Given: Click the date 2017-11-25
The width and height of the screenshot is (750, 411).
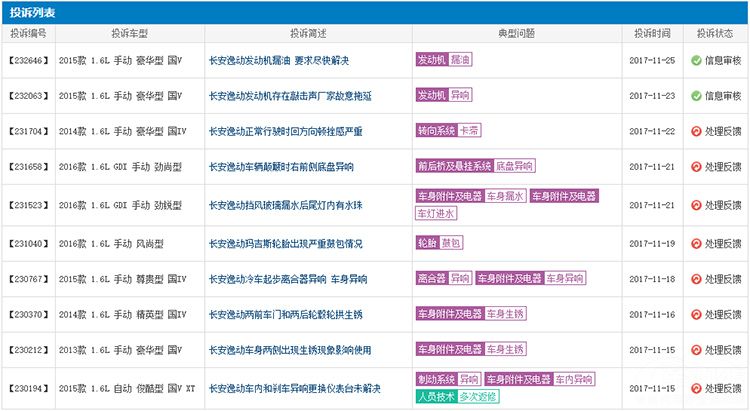Looking at the screenshot, I should coord(652,60).
